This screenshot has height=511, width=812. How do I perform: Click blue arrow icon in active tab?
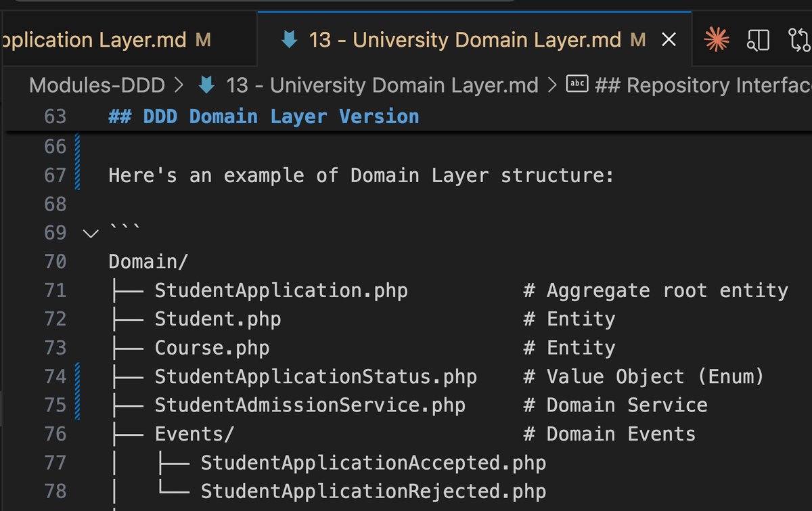click(290, 41)
